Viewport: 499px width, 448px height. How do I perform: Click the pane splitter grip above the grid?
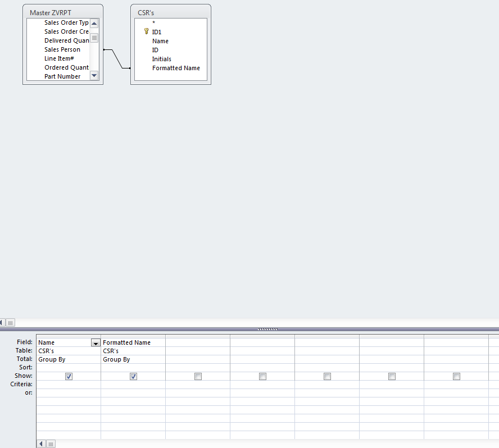(x=267, y=330)
